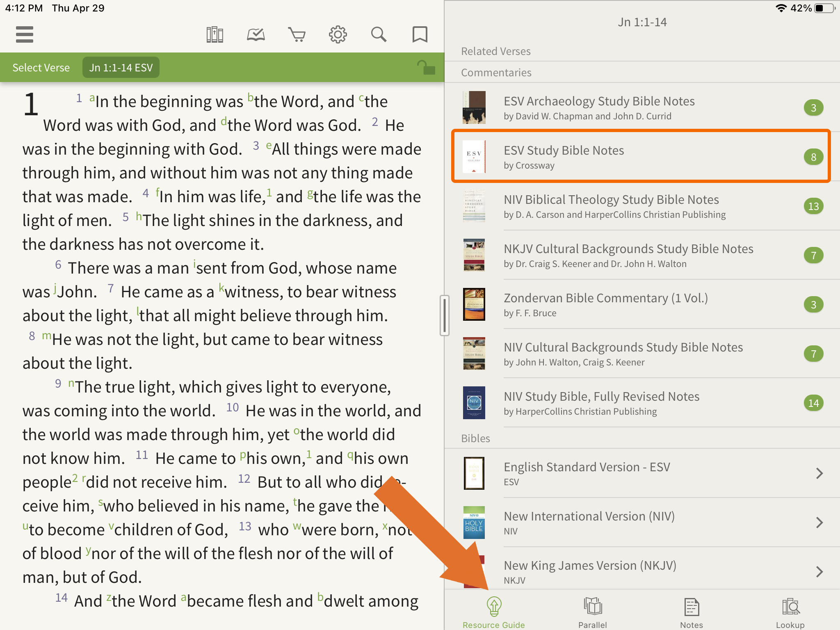Open the settings gear icon
The width and height of the screenshot is (840, 630).
pos(338,34)
